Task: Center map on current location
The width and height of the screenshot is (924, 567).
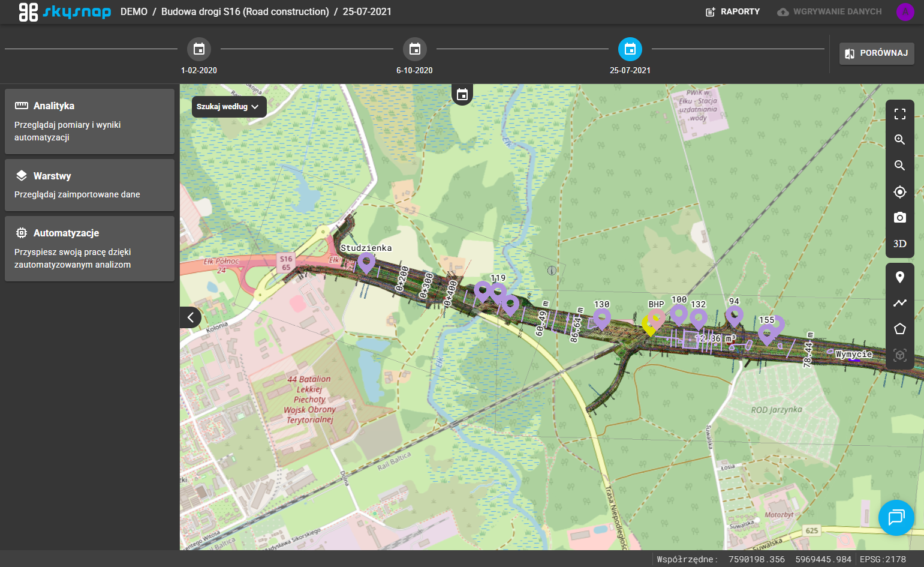Action: point(899,192)
